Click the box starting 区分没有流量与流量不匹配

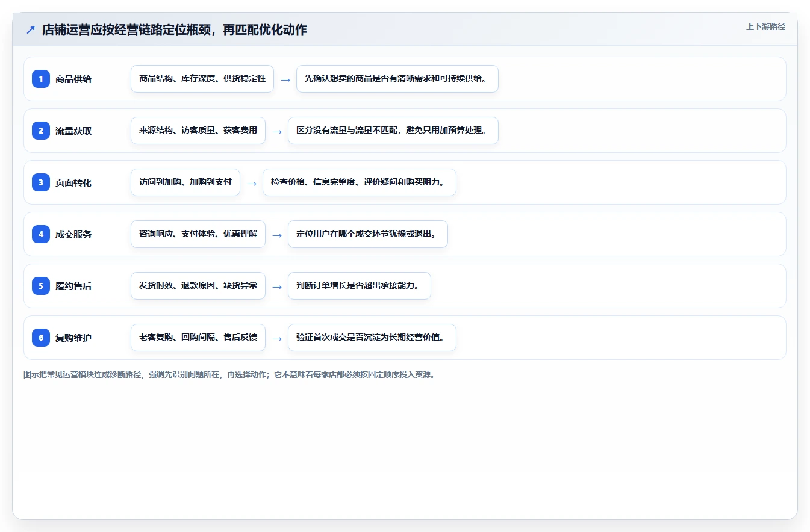point(393,131)
